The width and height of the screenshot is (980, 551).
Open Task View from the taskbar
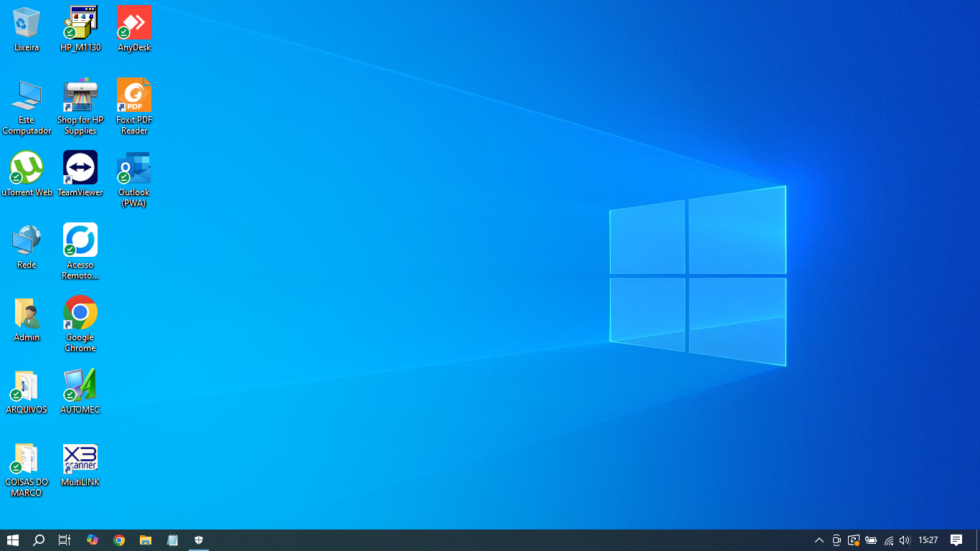pyautogui.click(x=65, y=540)
